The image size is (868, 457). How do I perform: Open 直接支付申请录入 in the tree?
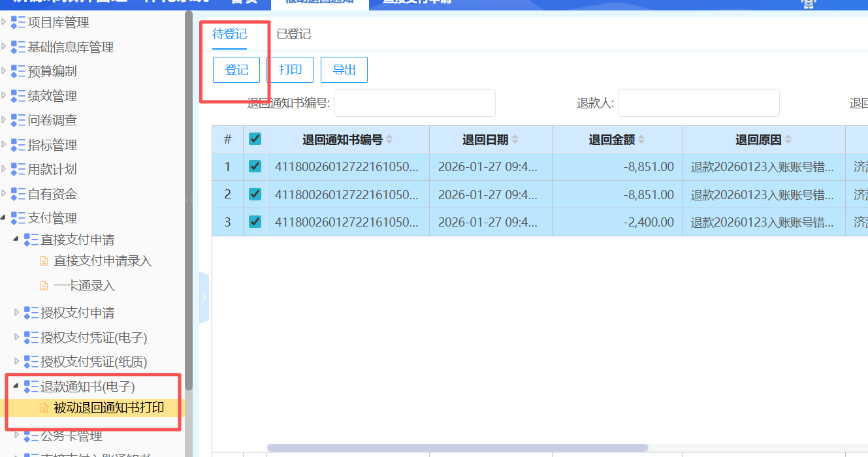(103, 261)
